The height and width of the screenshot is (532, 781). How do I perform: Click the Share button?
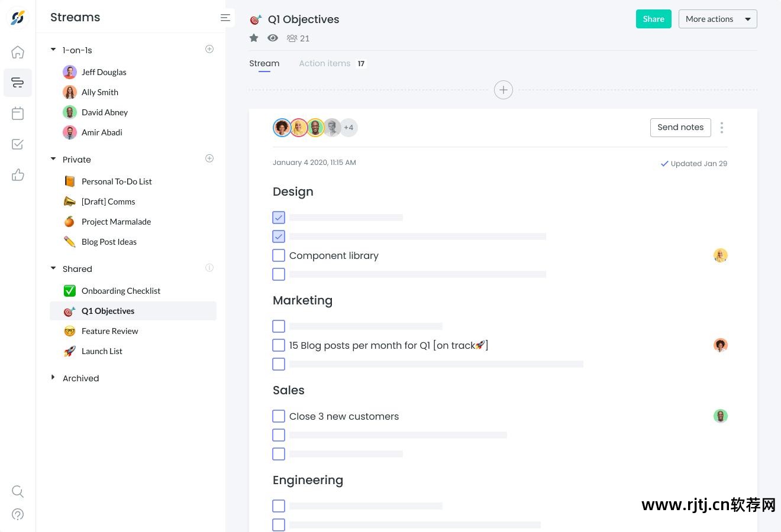pos(654,19)
